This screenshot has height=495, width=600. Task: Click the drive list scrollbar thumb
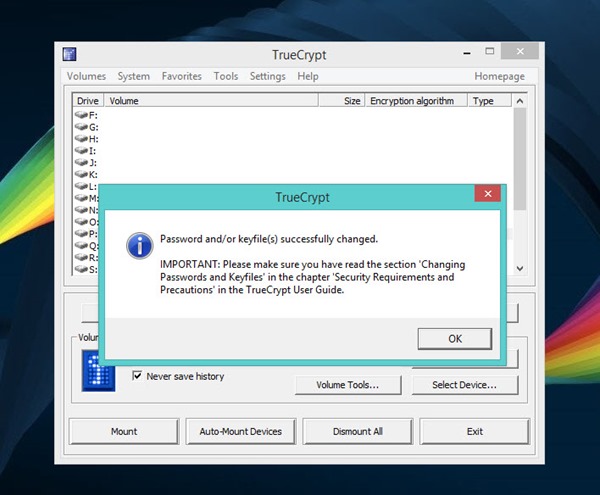tap(520, 159)
